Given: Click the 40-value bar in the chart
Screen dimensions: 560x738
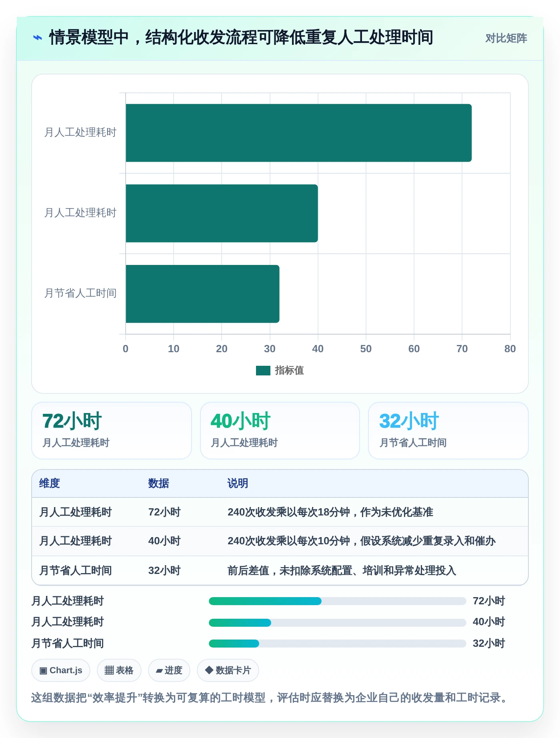Looking at the screenshot, I should click(222, 213).
